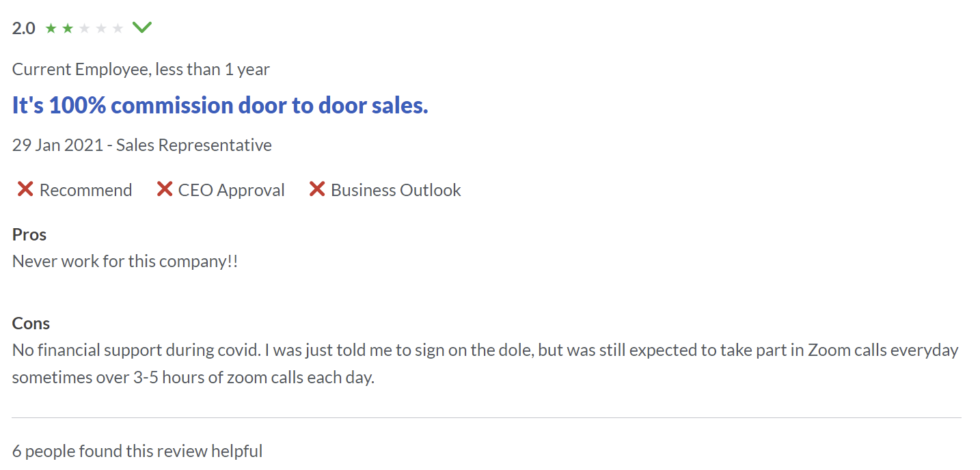Click the Pros heading

[29, 234]
